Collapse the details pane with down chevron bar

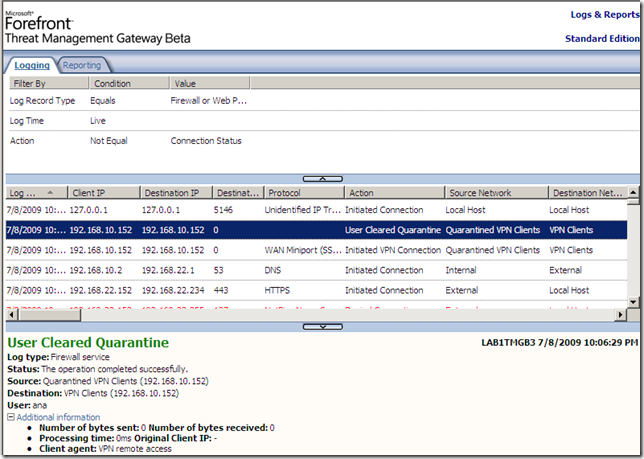coord(322,327)
